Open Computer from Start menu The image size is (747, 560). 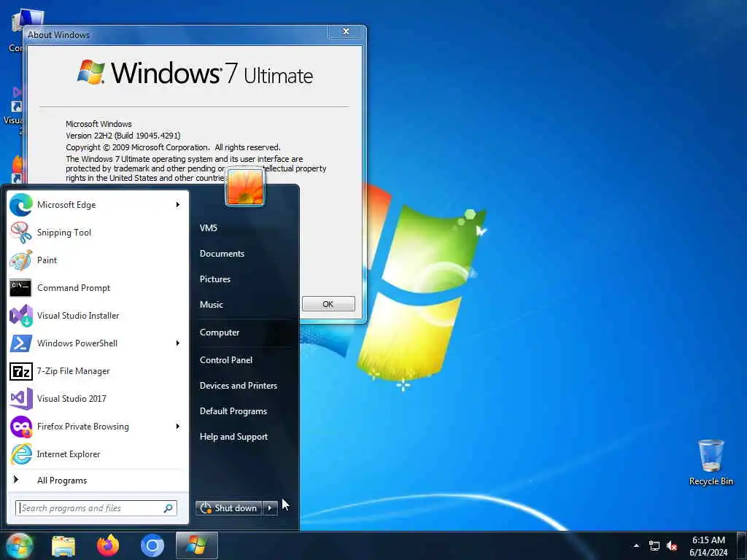pyautogui.click(x=220, y=332)
